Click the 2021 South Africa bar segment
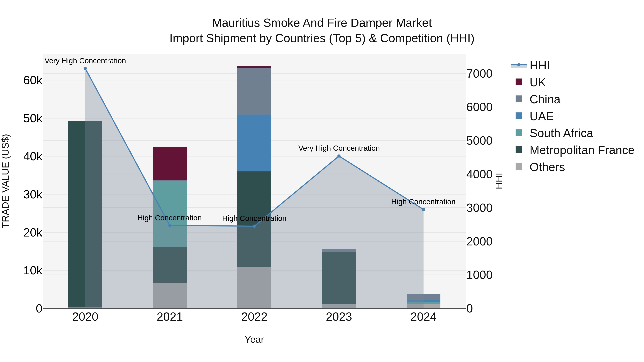The height and width of the screenshot is (362, 644). point(170,214)
